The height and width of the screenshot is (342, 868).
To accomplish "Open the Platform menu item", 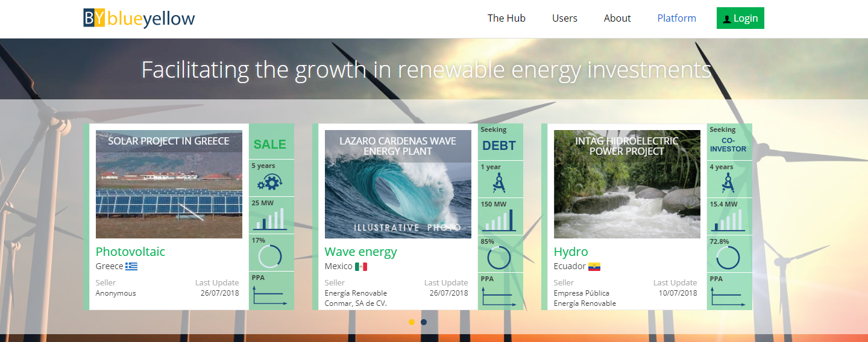I will (x=676, y=18).
